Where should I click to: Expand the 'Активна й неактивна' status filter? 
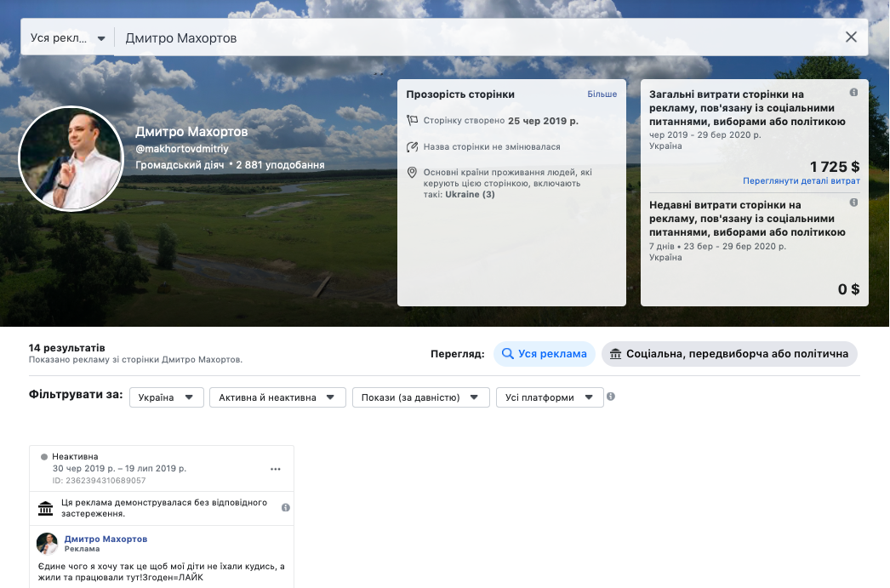point(277,397)
